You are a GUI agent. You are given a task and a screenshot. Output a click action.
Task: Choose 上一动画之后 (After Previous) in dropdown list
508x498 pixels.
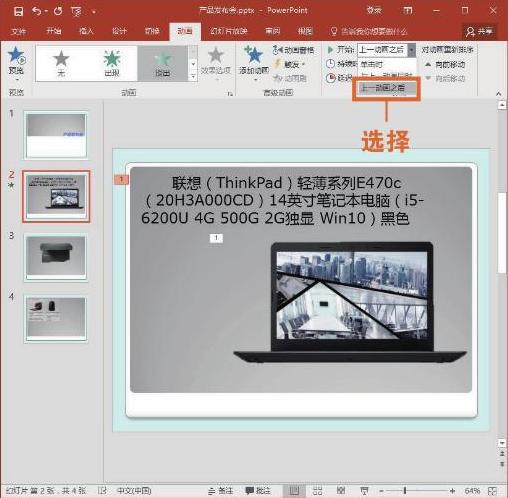(x=387, y=88)
